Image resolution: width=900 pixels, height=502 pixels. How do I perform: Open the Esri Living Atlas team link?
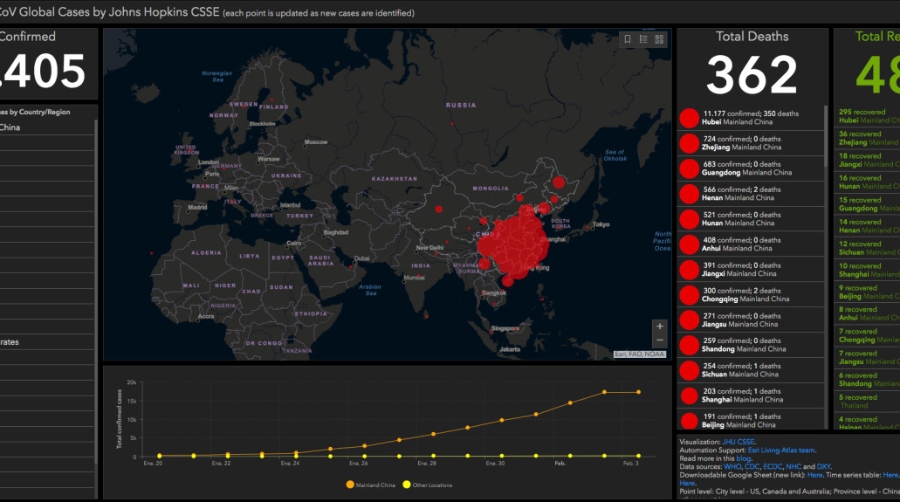tap(781, 450)
